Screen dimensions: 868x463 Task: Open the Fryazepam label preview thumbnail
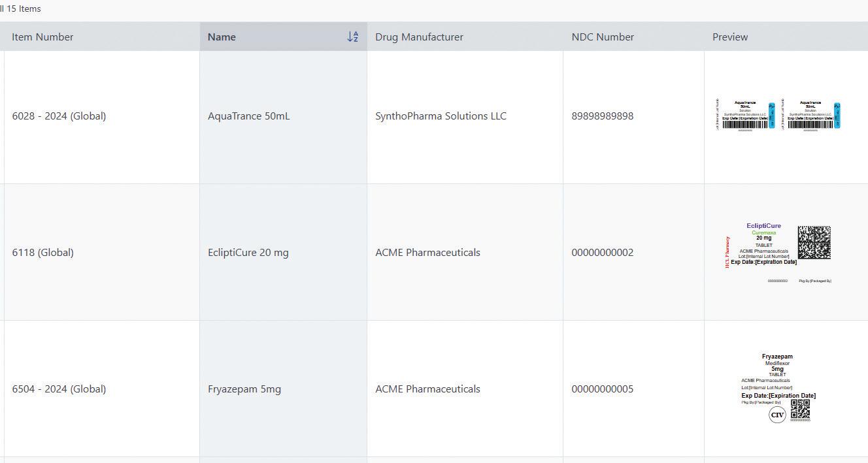click(x=777, y=389)
